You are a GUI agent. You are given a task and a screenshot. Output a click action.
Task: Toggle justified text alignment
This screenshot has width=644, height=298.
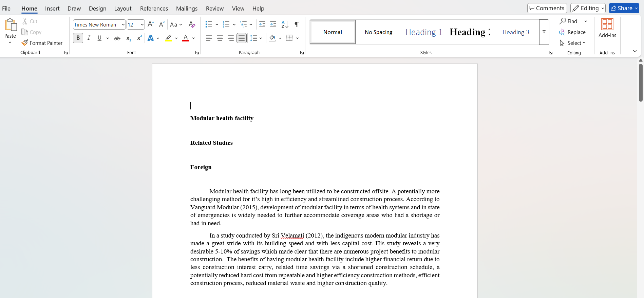(x=242, y=38)
